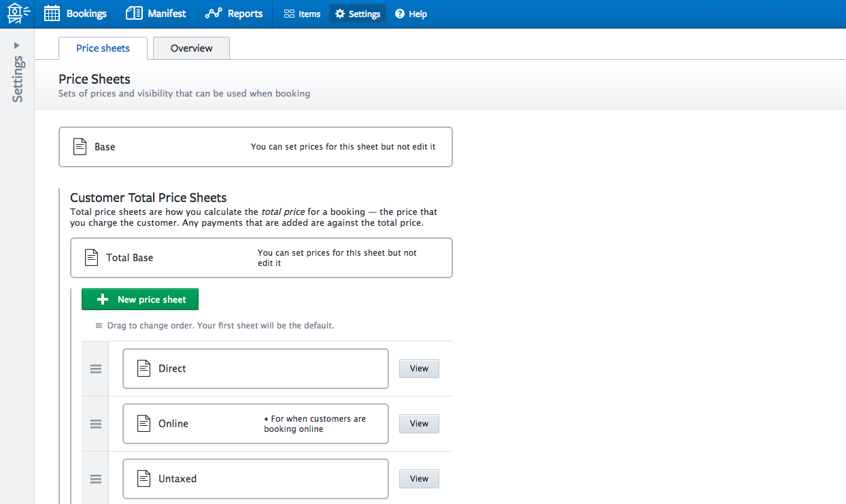
Task: Click the vertical Settings sidebar label
Action: 17,80
